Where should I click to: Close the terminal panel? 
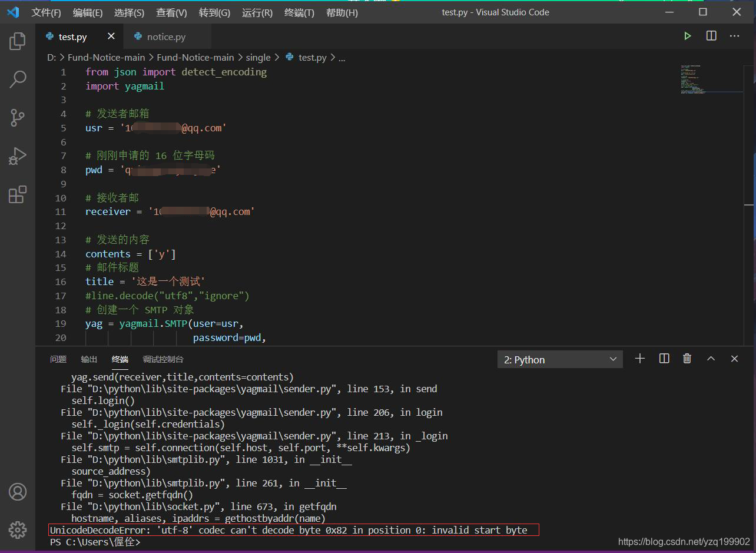[x=734, y=359]
